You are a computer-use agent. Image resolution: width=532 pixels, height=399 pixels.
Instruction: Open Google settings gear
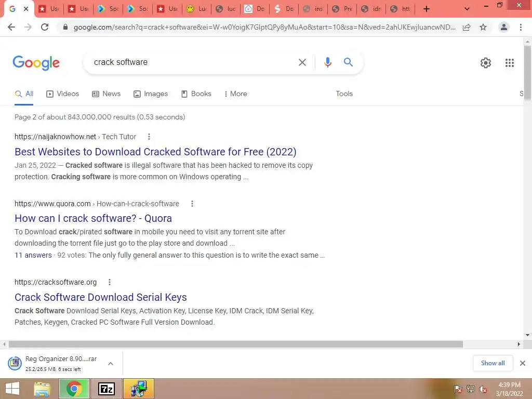pyautogui.click(x=486, y=63)
